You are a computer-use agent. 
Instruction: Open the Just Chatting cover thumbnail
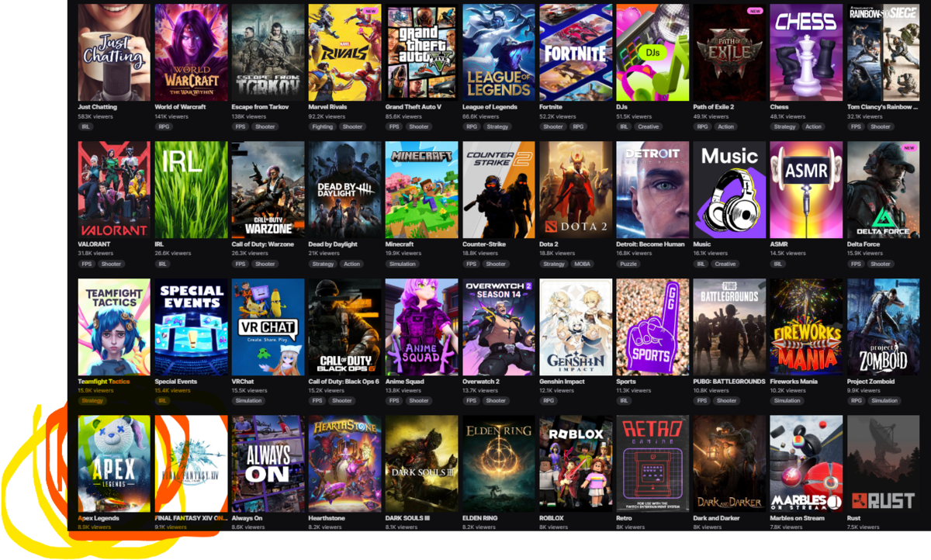[114, 52]
